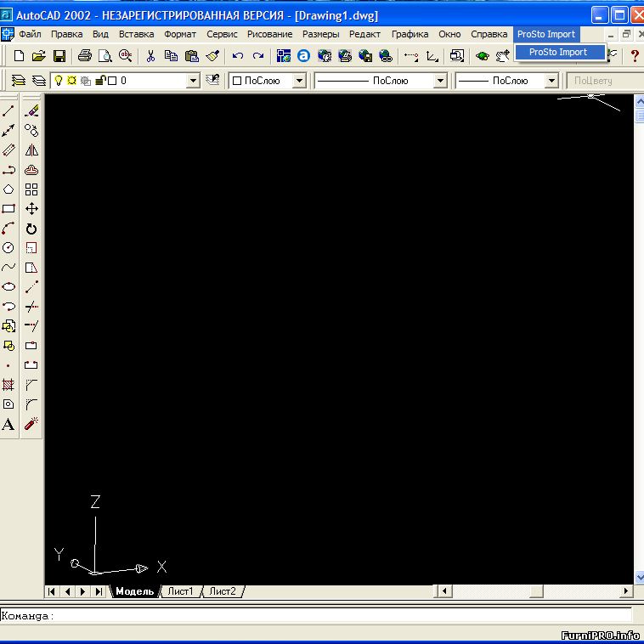Select the Polygon drawing tool
The width and height of the screenshot is (644, 644).
tap(8, 189)
